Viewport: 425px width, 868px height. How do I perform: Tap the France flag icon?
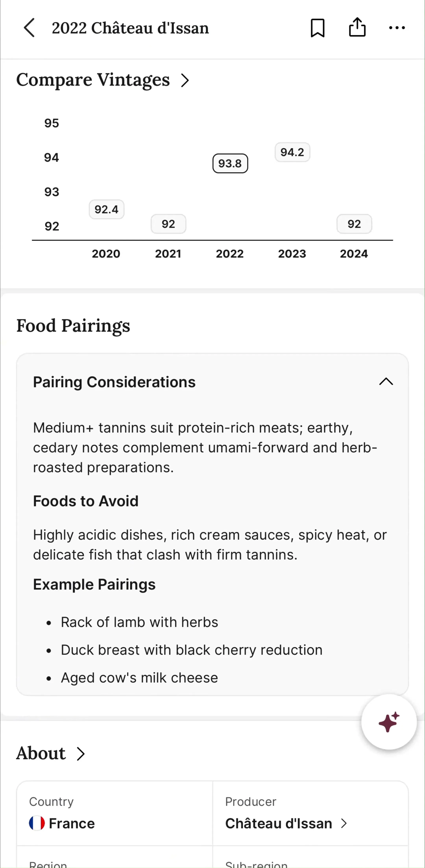pyautogui.click(x=37, y=823)
